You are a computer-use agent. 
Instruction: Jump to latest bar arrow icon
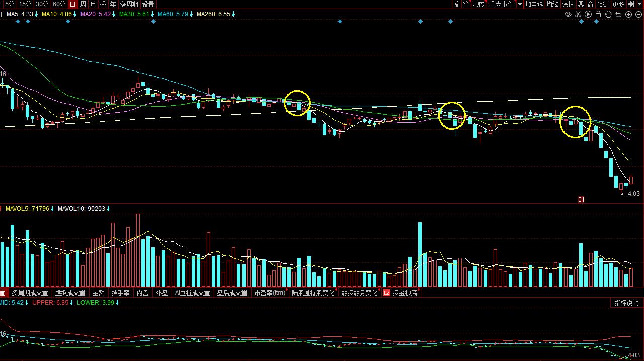(631, 4)
